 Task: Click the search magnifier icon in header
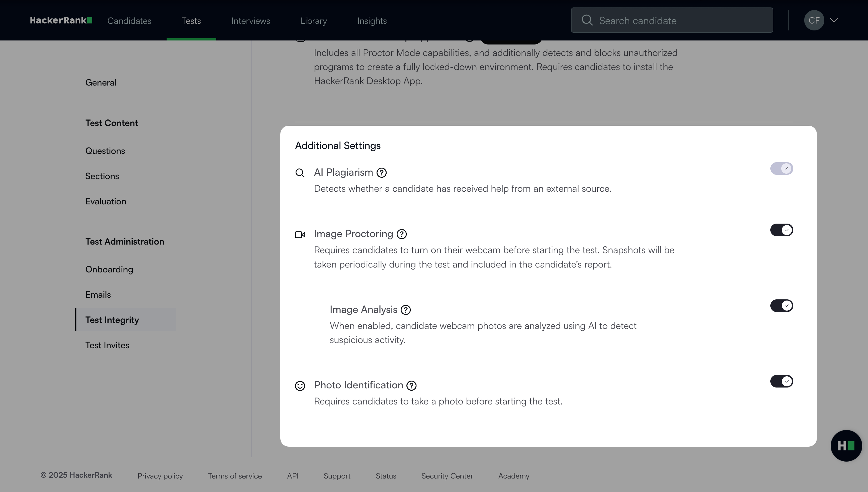point(587,20)
